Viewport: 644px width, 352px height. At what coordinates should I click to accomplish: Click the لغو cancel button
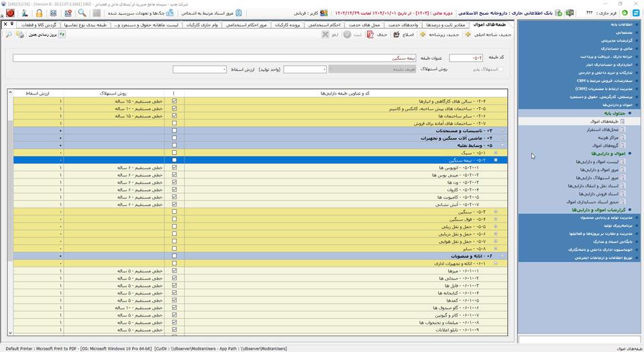point(330,34)
